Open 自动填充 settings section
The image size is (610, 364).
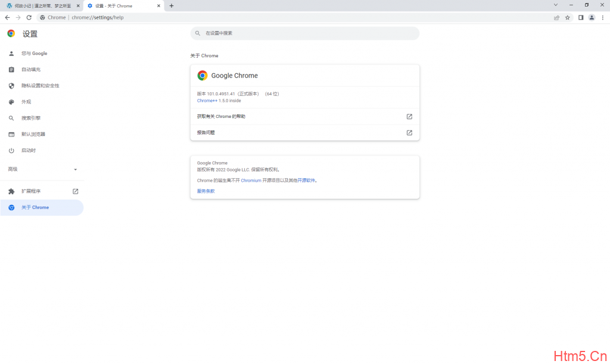click(x=42, y=70)
